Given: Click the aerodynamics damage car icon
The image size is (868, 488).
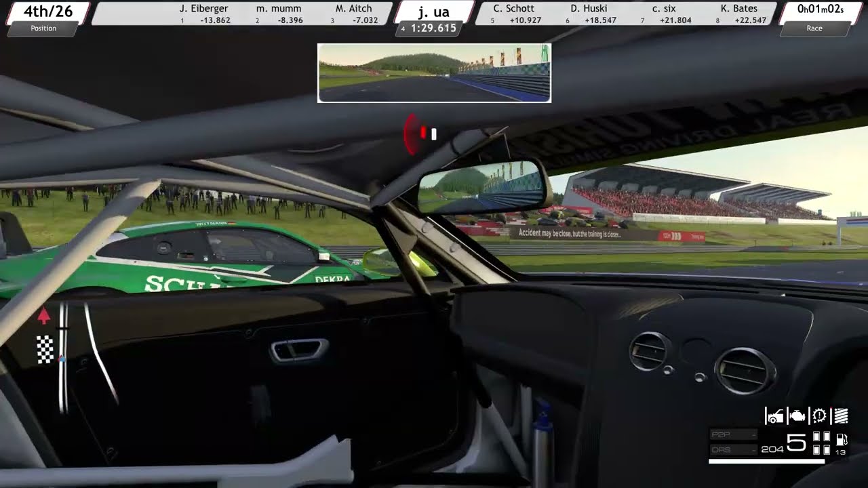Looking at the screenshot, I should [774, 415].
